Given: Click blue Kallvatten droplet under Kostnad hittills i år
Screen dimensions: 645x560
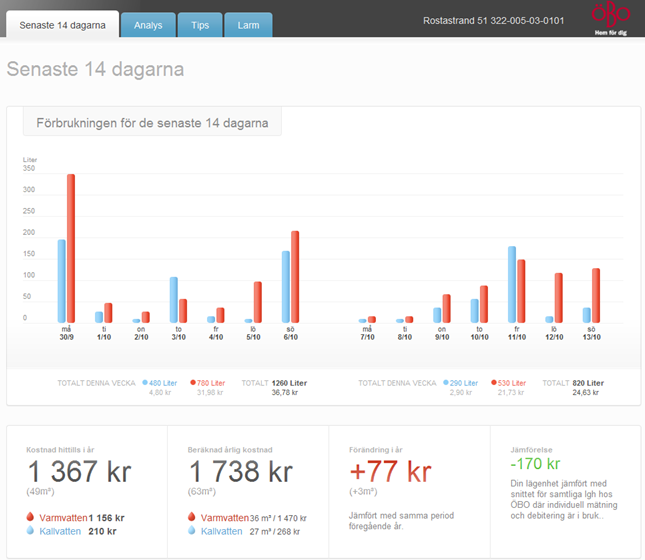Looking at the screenshot, I should click(x=31, y=532).
